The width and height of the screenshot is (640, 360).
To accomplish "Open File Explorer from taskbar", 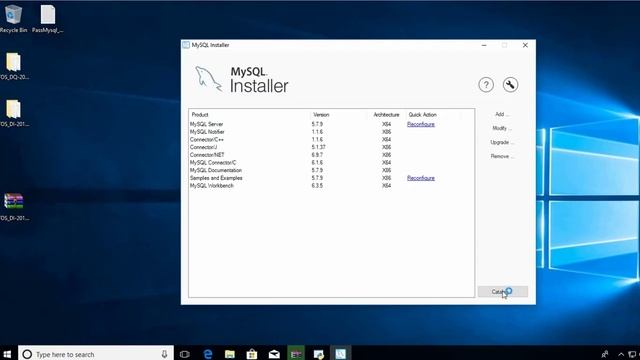I will (230, 354).
